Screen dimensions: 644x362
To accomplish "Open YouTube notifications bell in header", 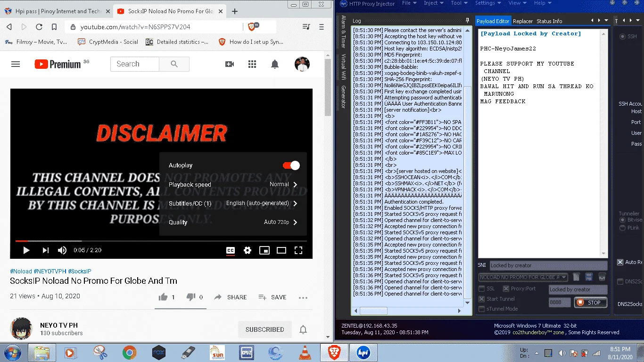I will 275,64.
